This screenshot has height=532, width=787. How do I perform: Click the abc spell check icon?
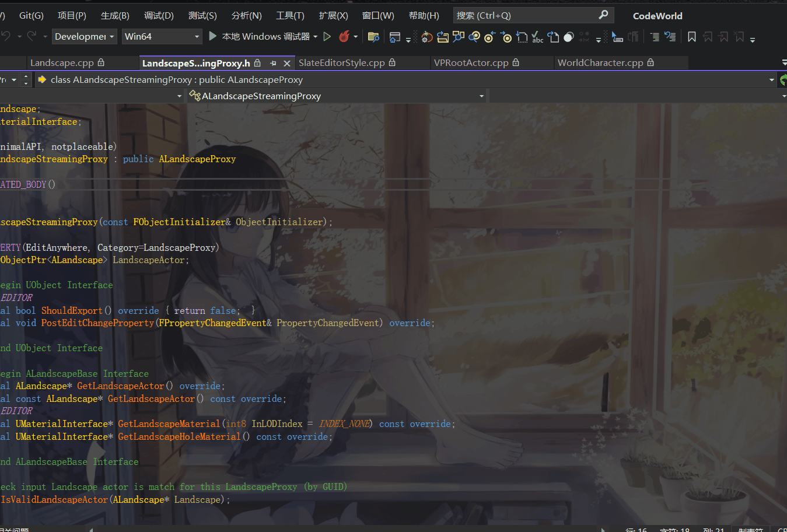pos(537,37)
